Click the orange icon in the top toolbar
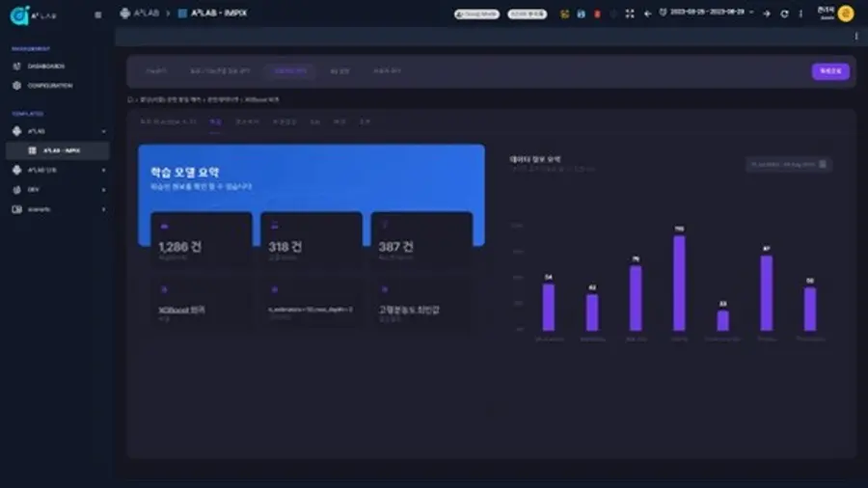Image resolution: width=868 pixels, height=488 pixels. coord(564,14)
